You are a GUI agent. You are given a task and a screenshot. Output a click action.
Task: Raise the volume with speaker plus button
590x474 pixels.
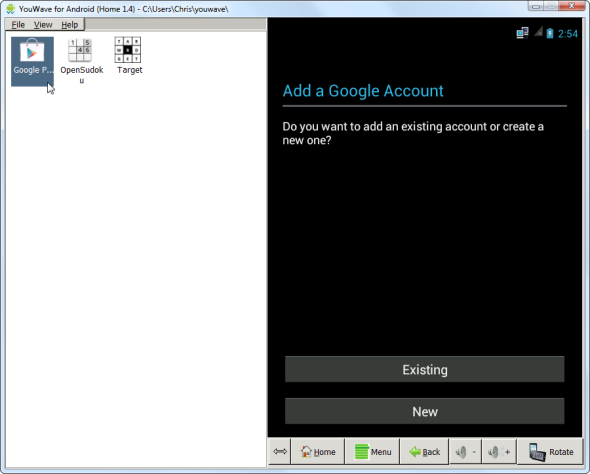[499, 451]
